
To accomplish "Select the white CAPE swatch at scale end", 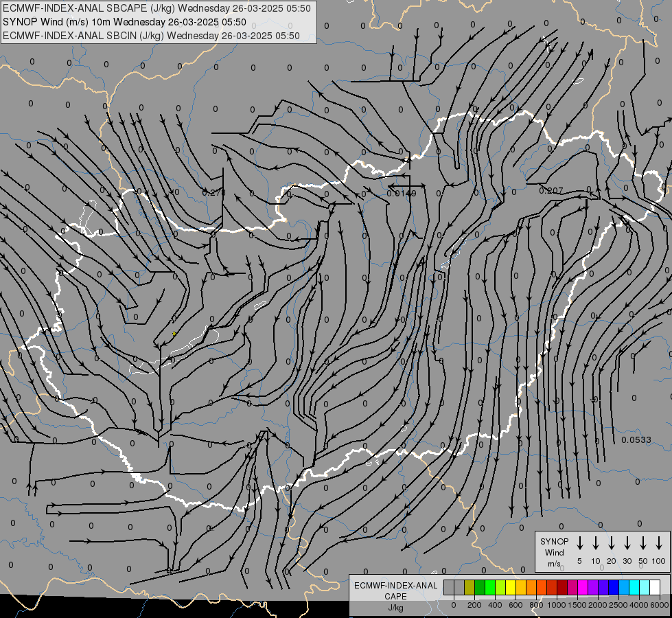I will (655, 587).
